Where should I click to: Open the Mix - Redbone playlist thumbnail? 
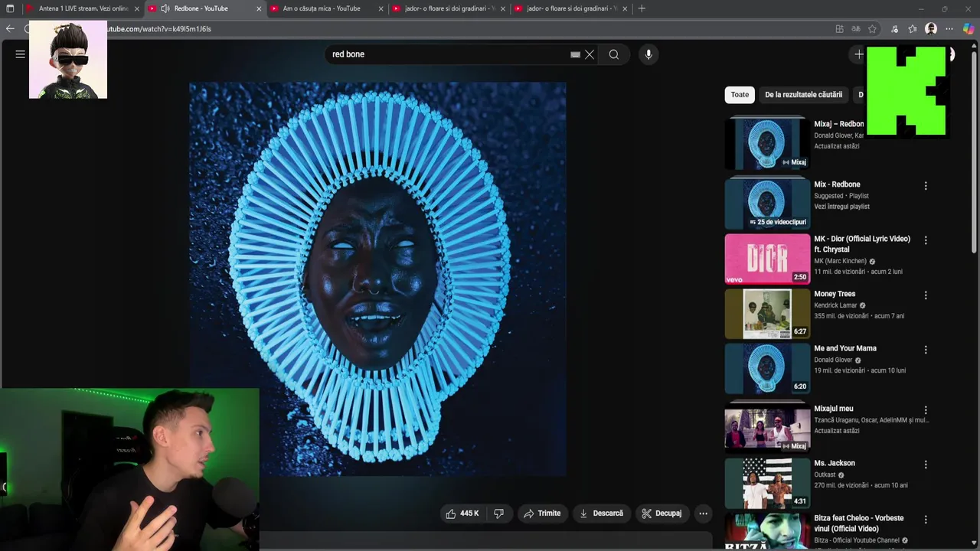coord(767,204)
